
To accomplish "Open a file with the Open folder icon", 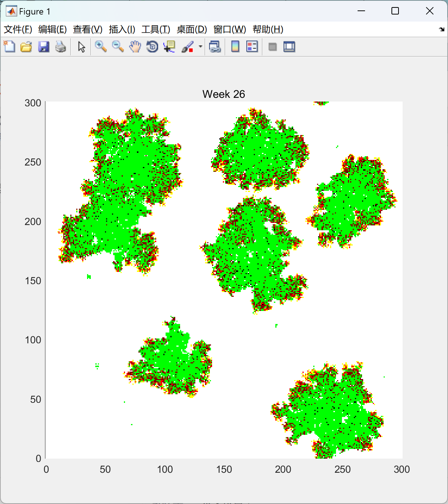I will [x=26, y=46].
